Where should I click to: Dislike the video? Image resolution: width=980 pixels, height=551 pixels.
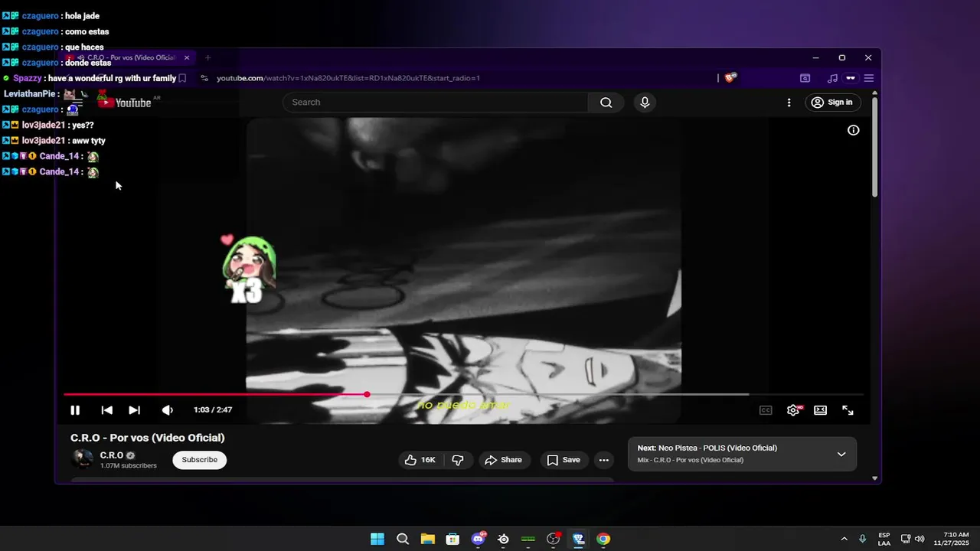[458, 460]
